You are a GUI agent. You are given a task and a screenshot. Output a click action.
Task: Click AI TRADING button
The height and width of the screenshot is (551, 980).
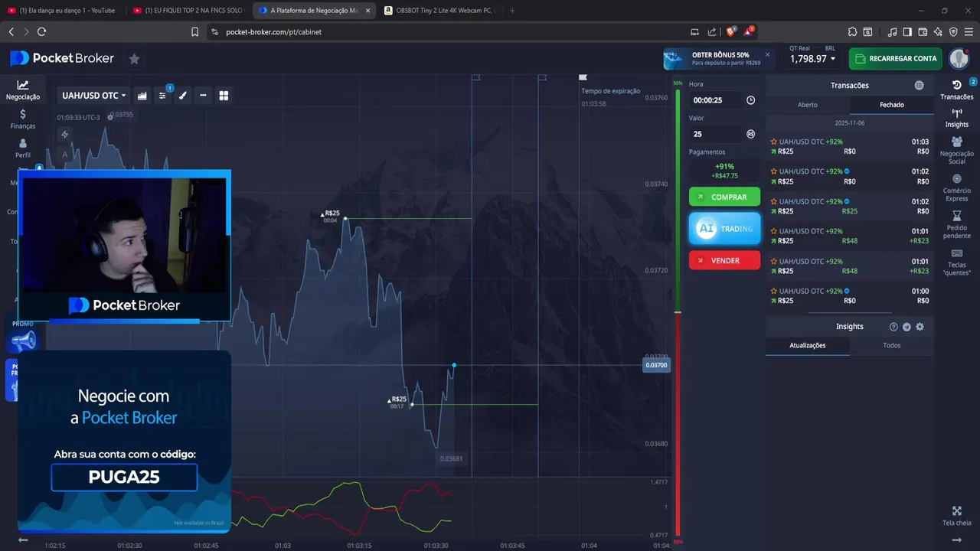724,228
